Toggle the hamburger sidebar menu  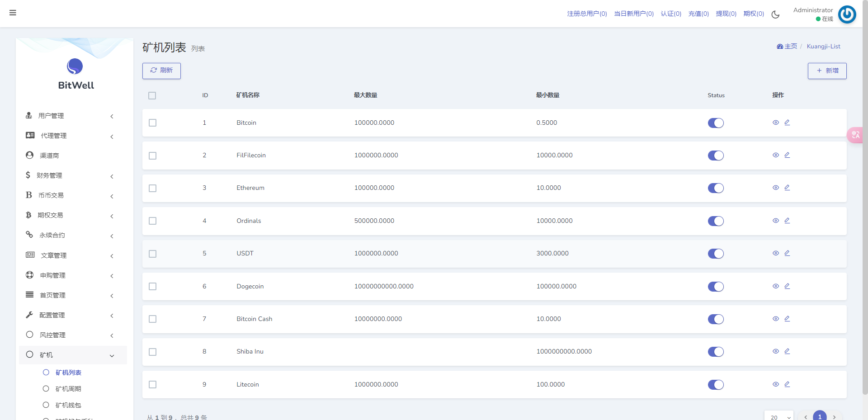[13, 13]
